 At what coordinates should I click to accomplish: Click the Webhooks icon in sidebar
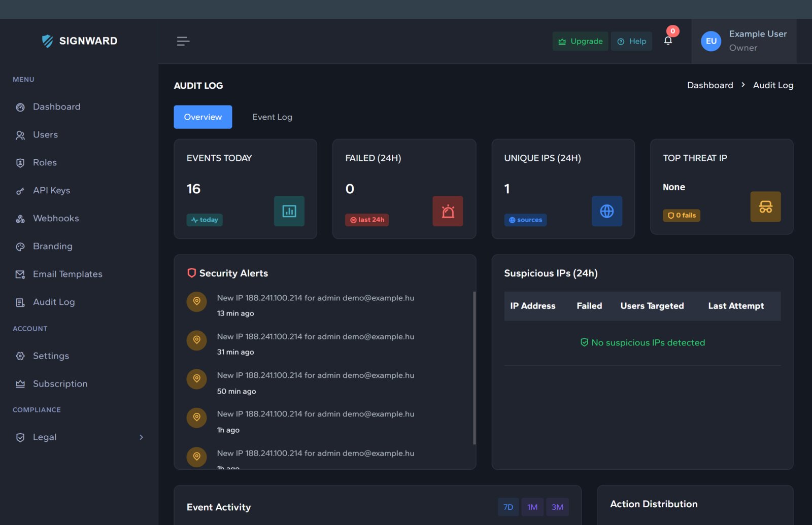click(x=20, y=219)
